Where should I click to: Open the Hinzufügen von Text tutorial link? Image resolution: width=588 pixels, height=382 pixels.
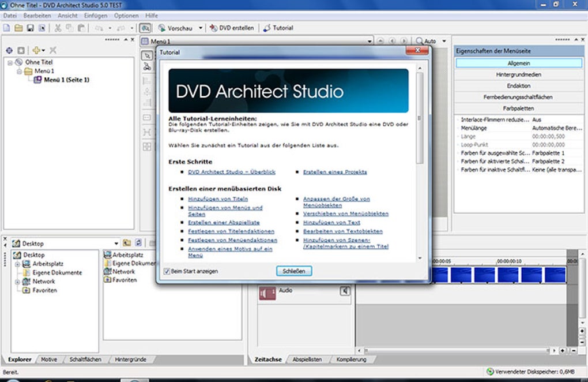pyautogui.click(x=331, y=223)
